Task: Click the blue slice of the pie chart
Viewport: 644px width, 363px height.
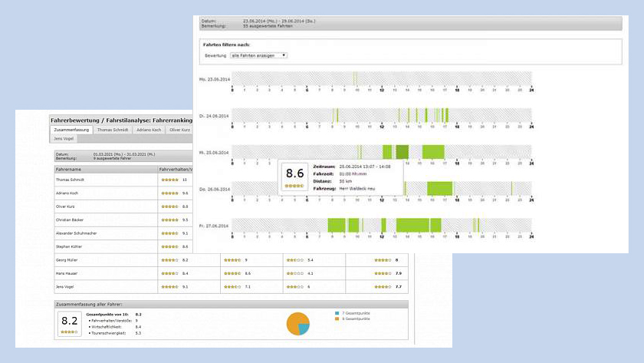Action: tap(304, 328)
